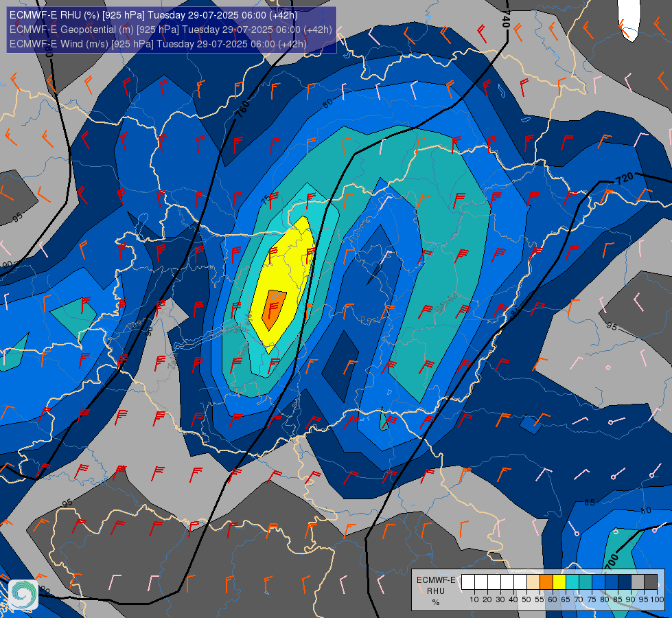Viewport: 672px width, 618px height.
Task: Select the ECMWF-E RHU (%) title line
Action: (154, 15)
